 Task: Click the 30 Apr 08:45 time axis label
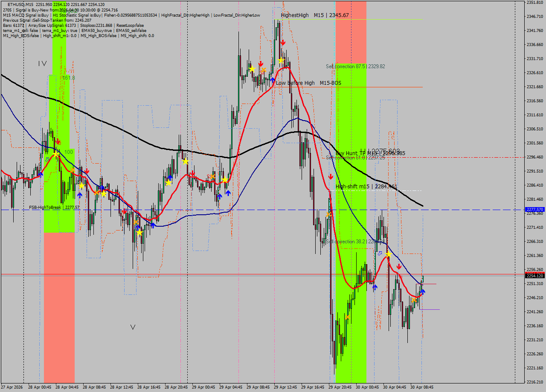421,387
